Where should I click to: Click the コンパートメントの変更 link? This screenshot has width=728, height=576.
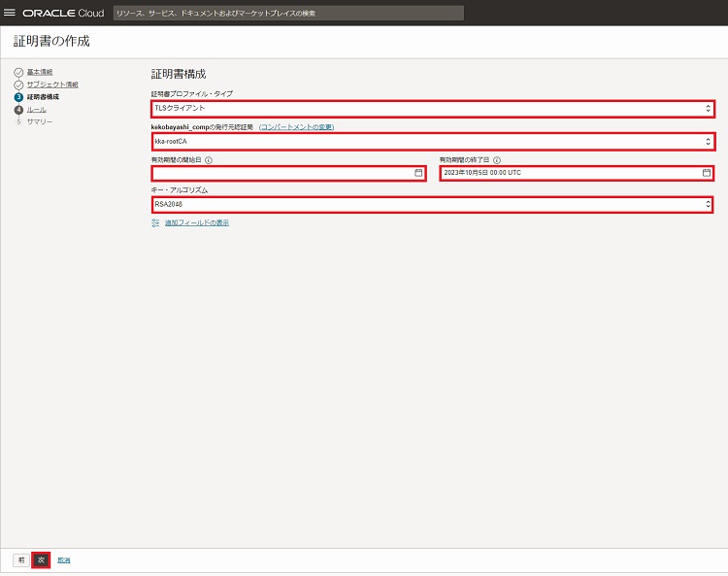[x=296, y=127]
